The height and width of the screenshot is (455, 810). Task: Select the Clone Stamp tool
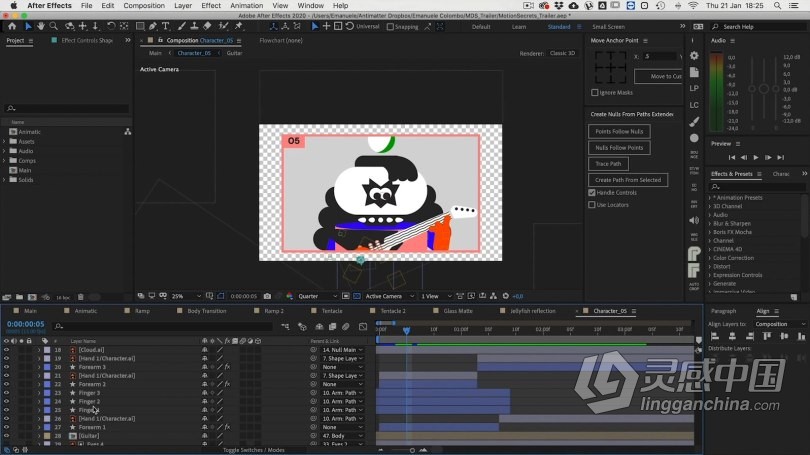pos(194,26)
